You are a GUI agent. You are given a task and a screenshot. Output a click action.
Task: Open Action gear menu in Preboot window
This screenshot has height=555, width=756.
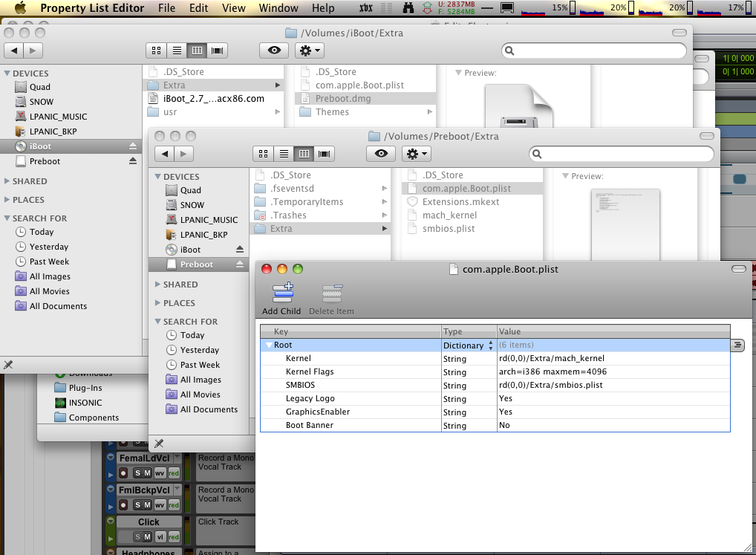tap(417, 154)
